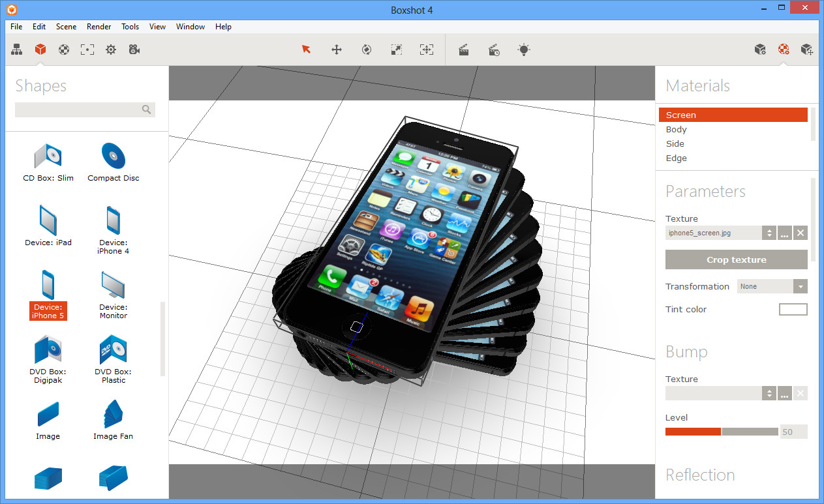Open the Help menu
824x504 pixels.
tap(223, 27)
